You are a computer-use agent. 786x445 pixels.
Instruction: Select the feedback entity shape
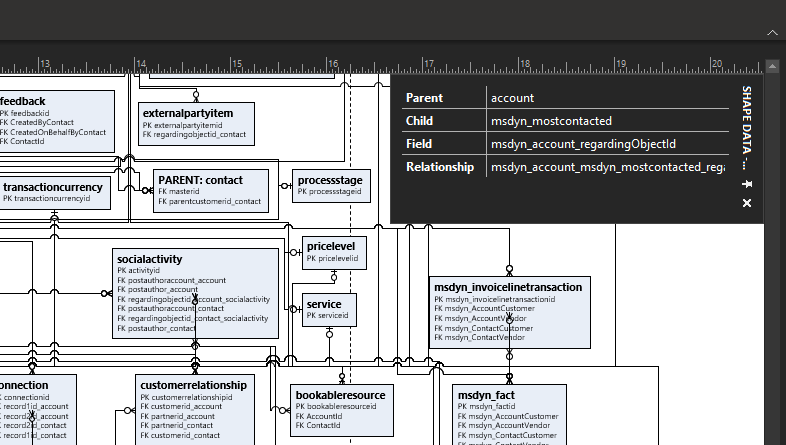[x=56, y=121]
